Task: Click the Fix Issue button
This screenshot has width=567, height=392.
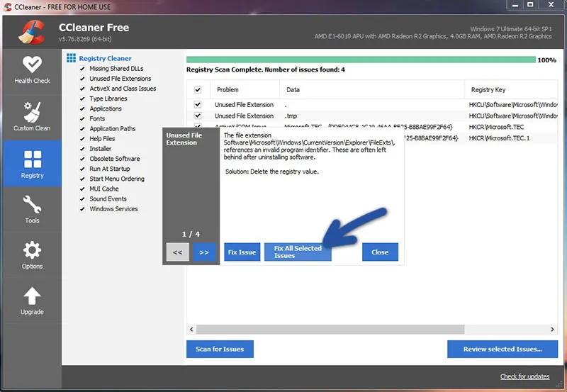Action: [242, 252]
